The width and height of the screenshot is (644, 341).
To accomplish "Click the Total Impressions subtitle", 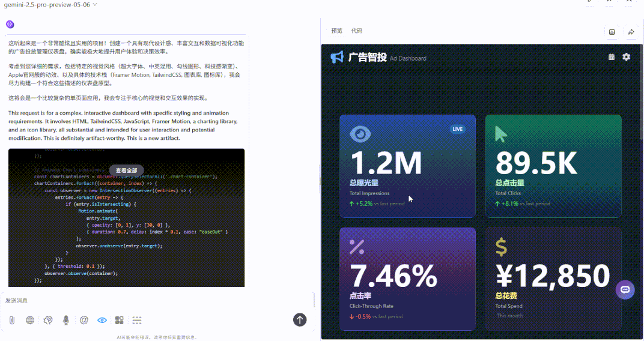I will point(369,193).
